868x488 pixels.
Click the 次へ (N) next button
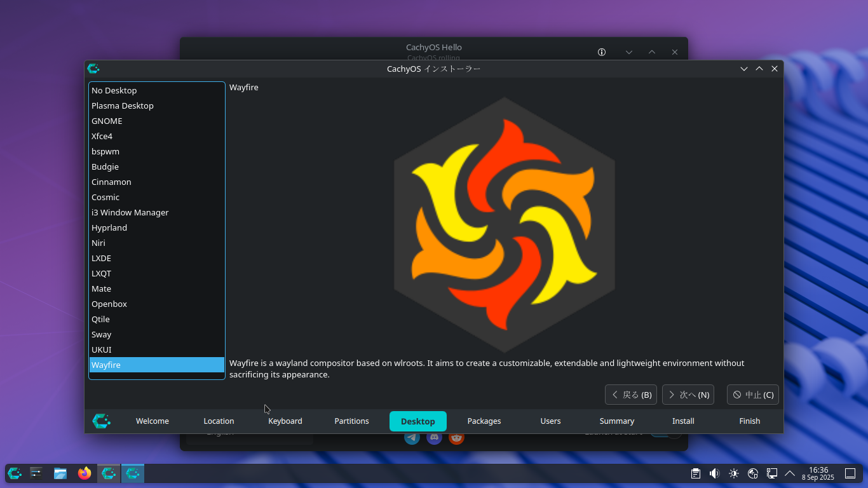[x=688, y=395]
